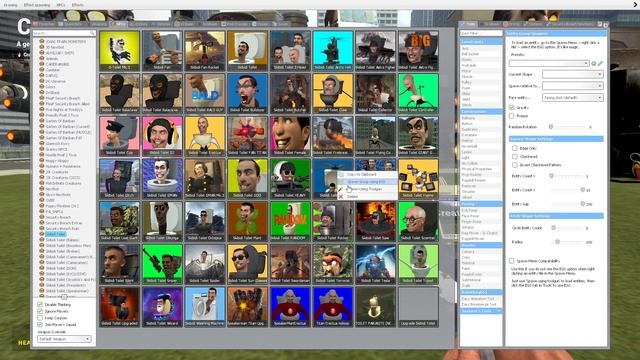Viewport: 640px width, 360px height.
Task: Open the Face entity direction dropdown
Action: (x=572, y=98)
